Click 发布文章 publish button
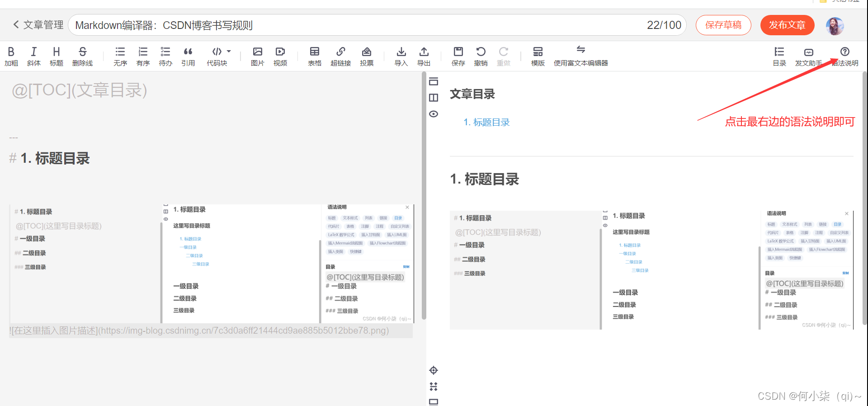The height and width of the screenshot is (406, 868). click(788, 25)
